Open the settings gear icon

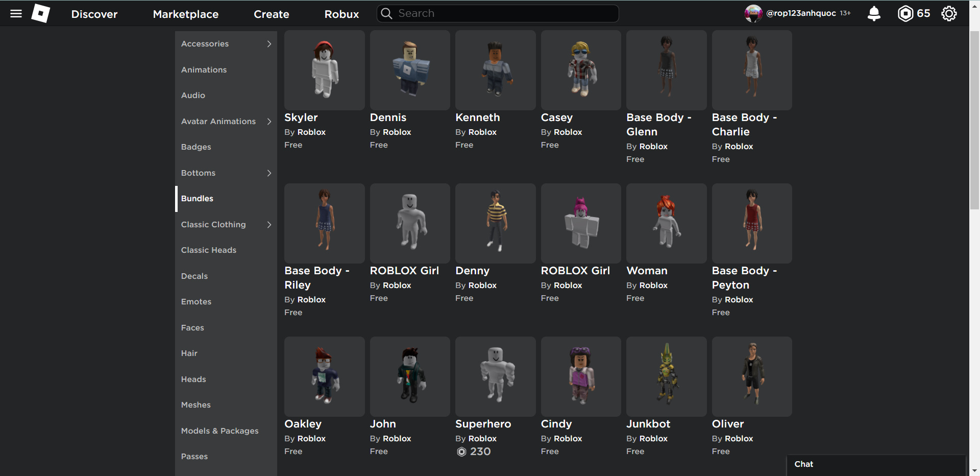click(949, 14)
